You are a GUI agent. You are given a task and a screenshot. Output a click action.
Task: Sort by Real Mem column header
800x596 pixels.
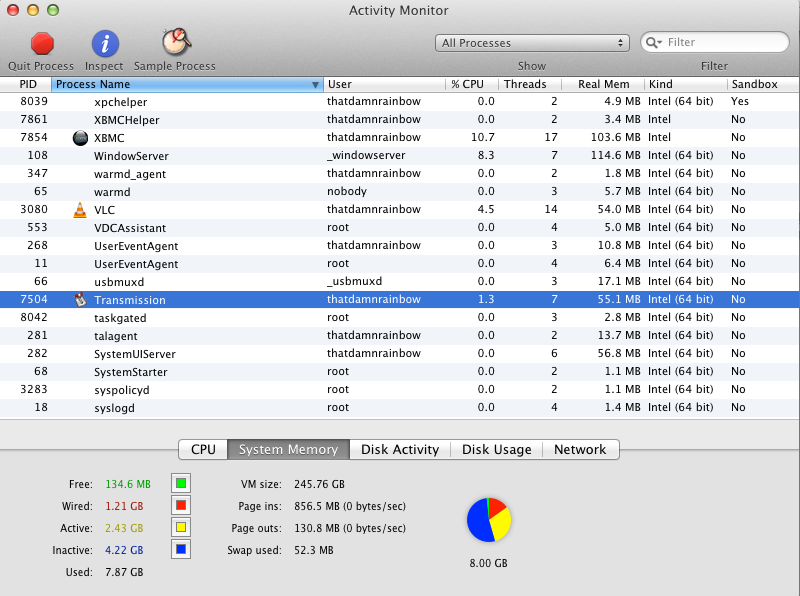[603, 84]
